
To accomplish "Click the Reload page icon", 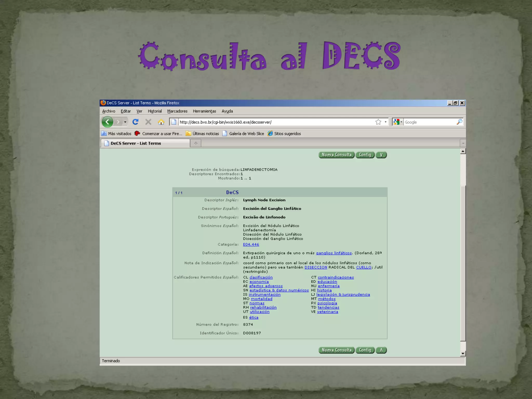I will pyautogui.click(x=135, y=122).
